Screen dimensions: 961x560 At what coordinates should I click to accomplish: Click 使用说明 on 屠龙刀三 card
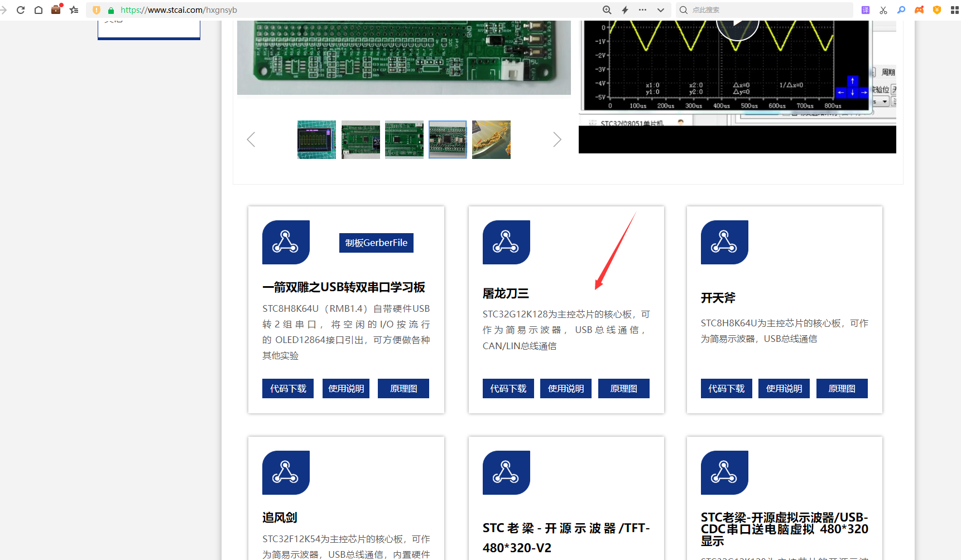click(x=566, y=388)
